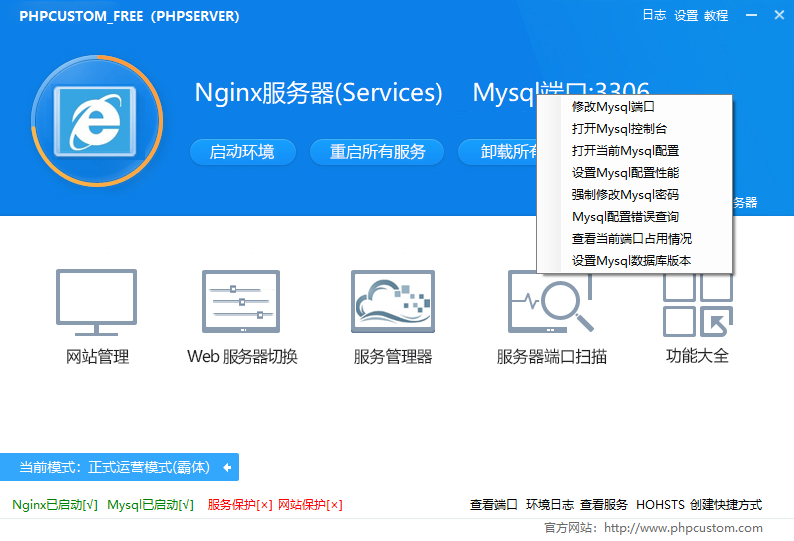This screenshot has width=794, height=541.
Task: Click the IE browser logo circle
Action: 97,121
